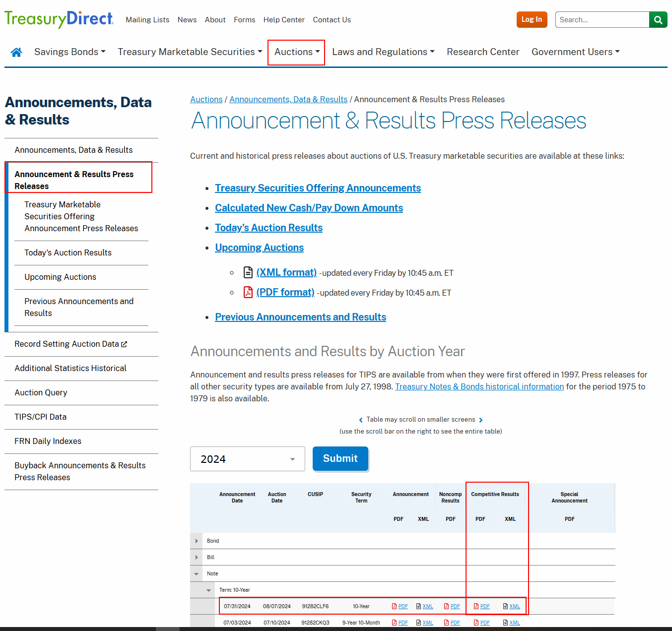Open Mailing Lists in the top menu
672x631 pixels.
(147, 20)
